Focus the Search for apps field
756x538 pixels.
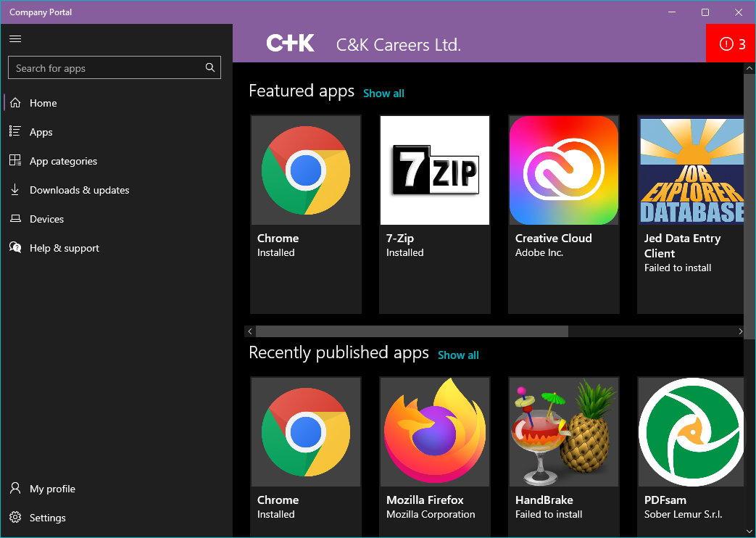tap(115, 67)
